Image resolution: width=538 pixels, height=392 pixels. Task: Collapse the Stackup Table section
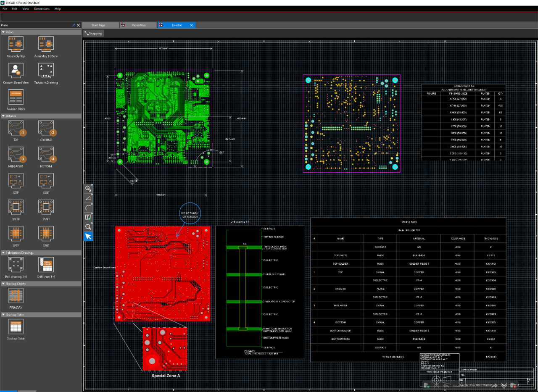(x=3, y=315)
